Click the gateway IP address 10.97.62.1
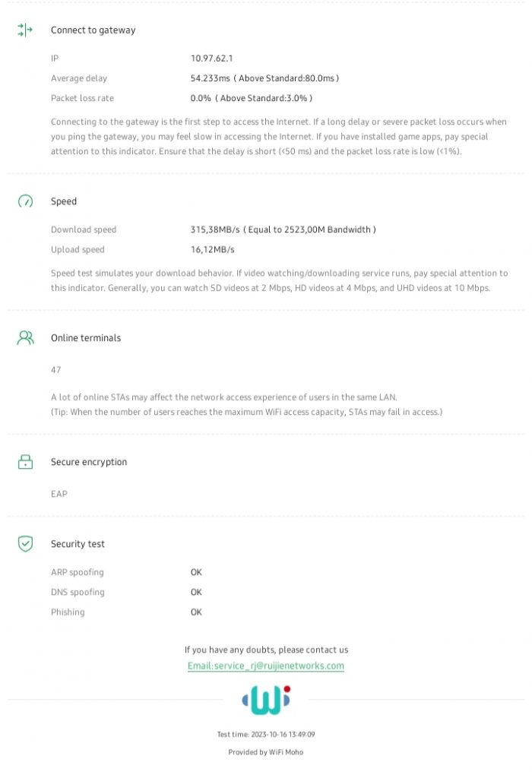 pos(212,58)
